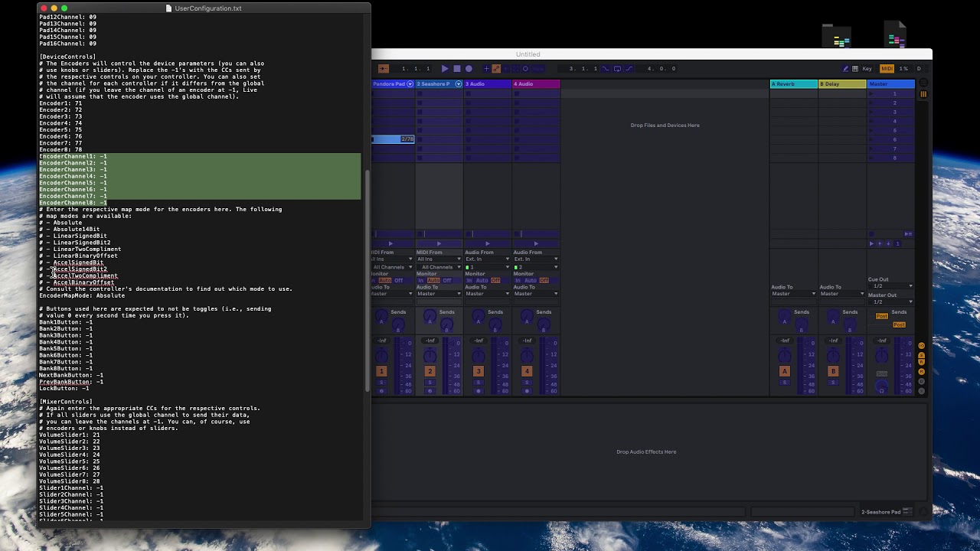This screenshot has height=551, width=980.
Task: Click track 2 Send A knob
Action: [430, 316]
